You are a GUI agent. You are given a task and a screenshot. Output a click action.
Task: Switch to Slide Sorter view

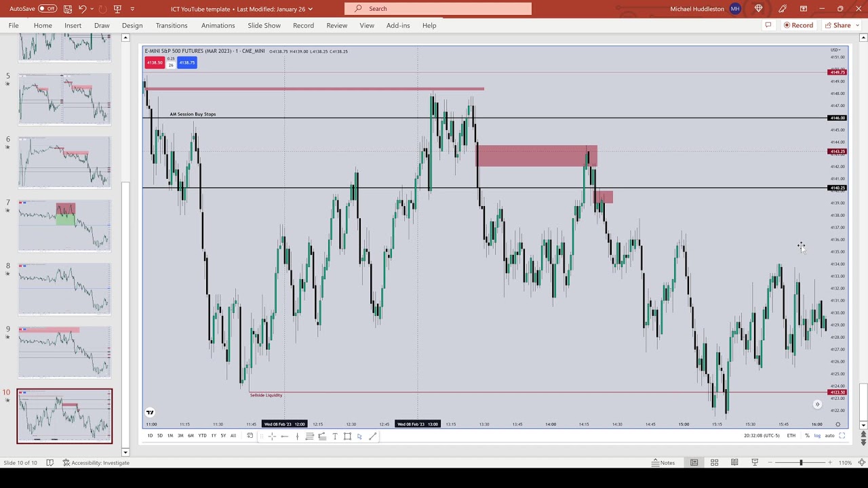point(714,463)
